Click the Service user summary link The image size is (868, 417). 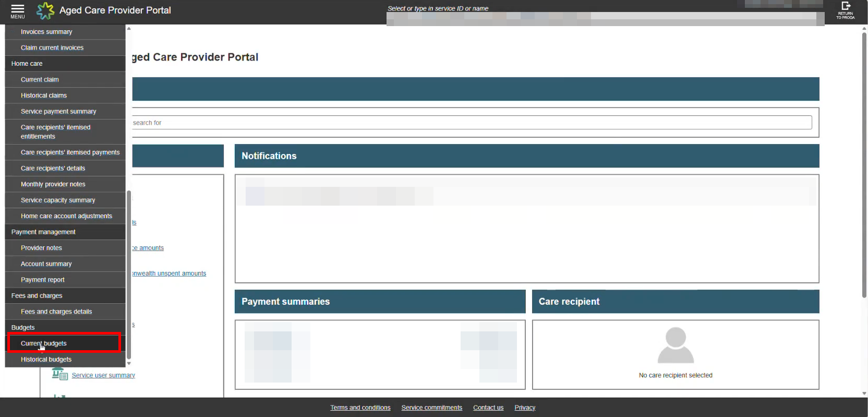pos(103,375)
